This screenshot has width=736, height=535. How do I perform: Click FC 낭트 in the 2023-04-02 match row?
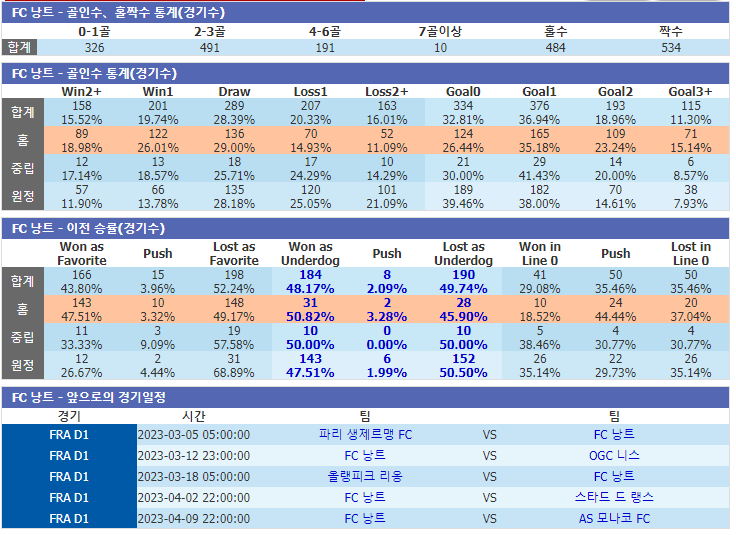[365, 497]
